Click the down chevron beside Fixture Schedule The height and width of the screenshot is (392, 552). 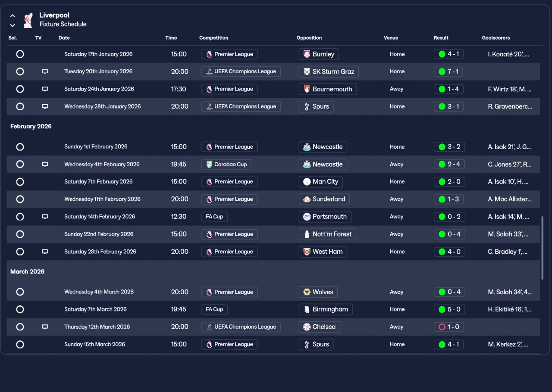click(x=13, y=25)
